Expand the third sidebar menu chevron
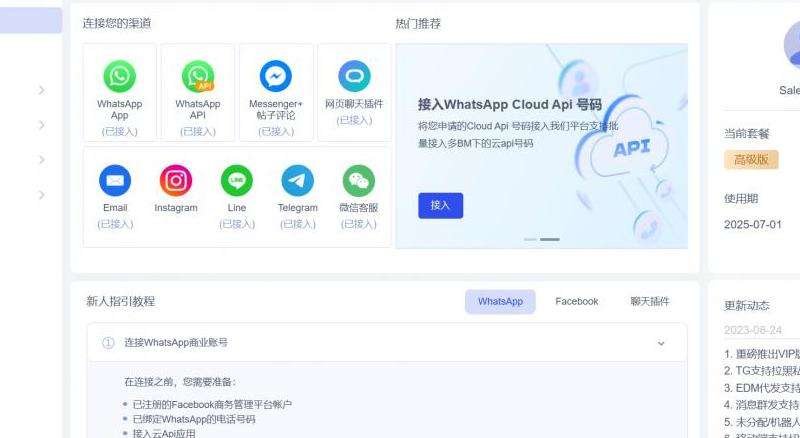 pyautogui.click(x=41, y=160)
